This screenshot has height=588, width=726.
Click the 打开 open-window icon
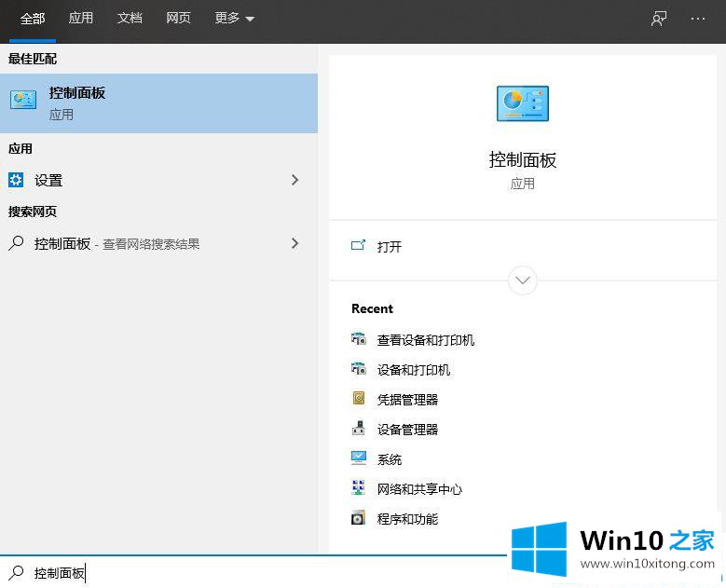coord(359,245)
